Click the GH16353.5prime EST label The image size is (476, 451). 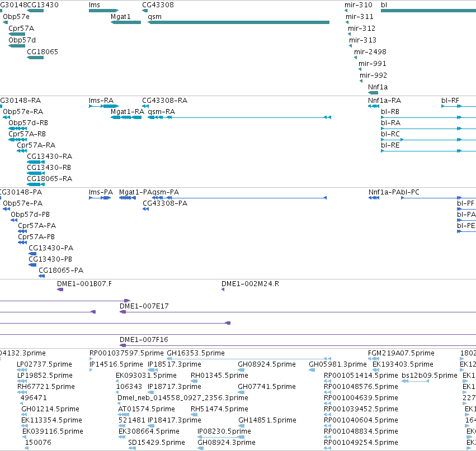click(196, 353)
